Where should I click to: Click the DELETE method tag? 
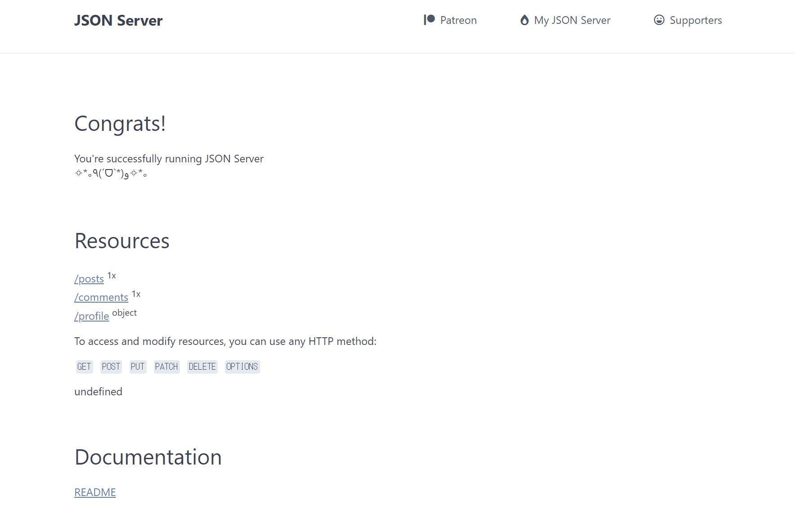202,367
